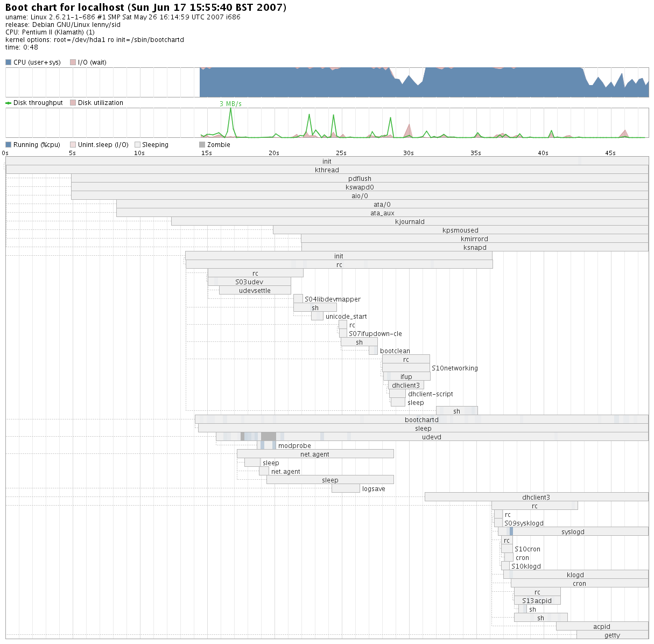The height and width of the screenshot is (644, 654).
Task: Click the syslogd process bar
Action: point(573,532)
